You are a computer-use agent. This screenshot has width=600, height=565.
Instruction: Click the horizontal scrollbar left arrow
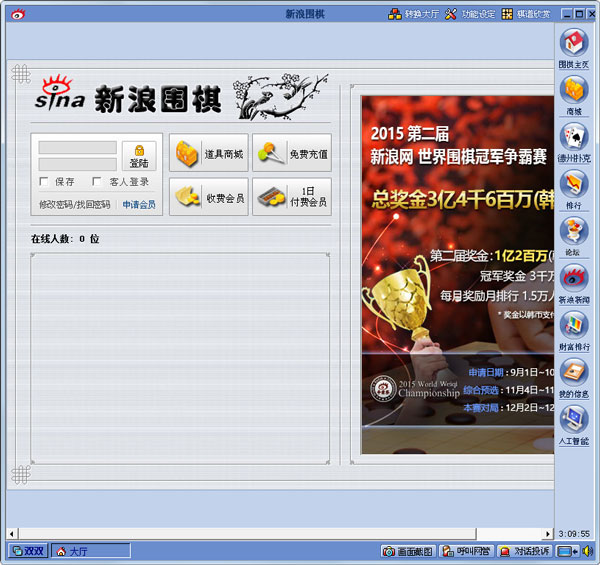(x=11, y=534)
